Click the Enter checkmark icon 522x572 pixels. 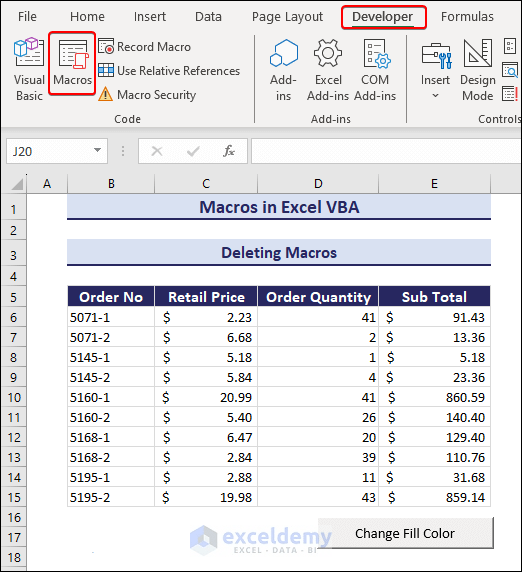[193, 151]
